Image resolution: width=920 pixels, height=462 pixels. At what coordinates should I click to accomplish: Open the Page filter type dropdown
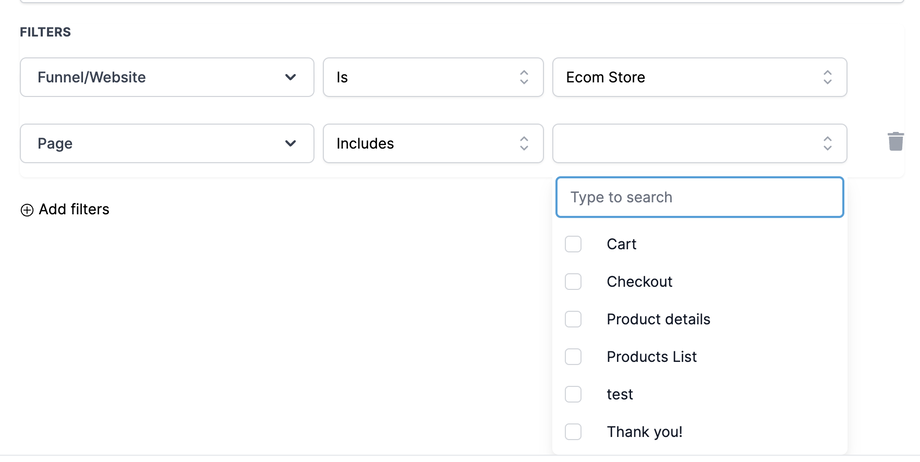[x=166, y=143]
